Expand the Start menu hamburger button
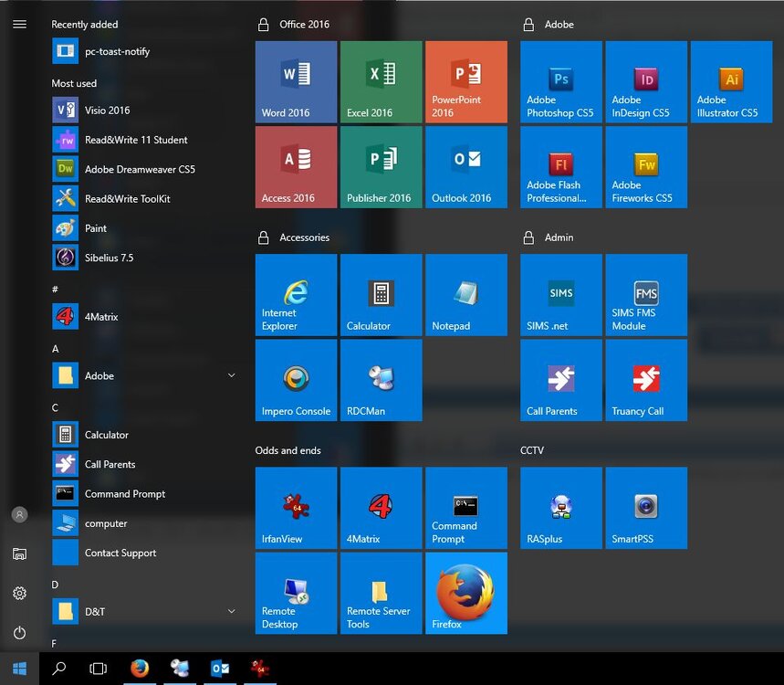The image size is (784, 685). pyautogui.click(x=19, y=24)
